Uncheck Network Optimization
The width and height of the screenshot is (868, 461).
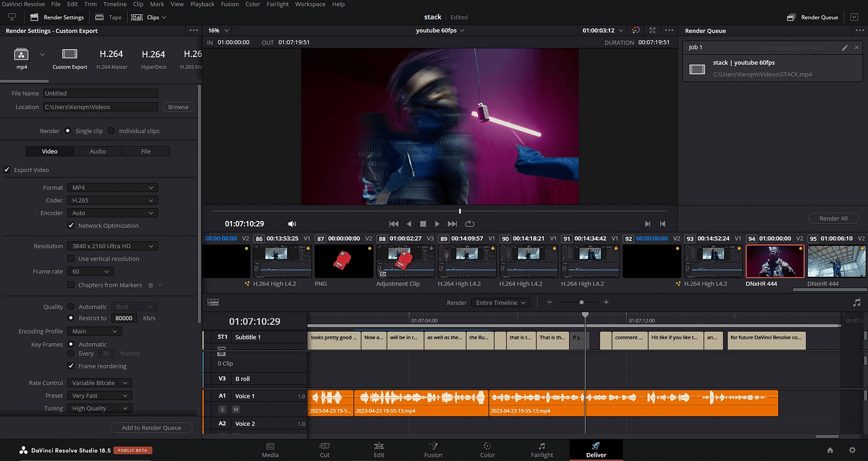(x=71, y=226)
